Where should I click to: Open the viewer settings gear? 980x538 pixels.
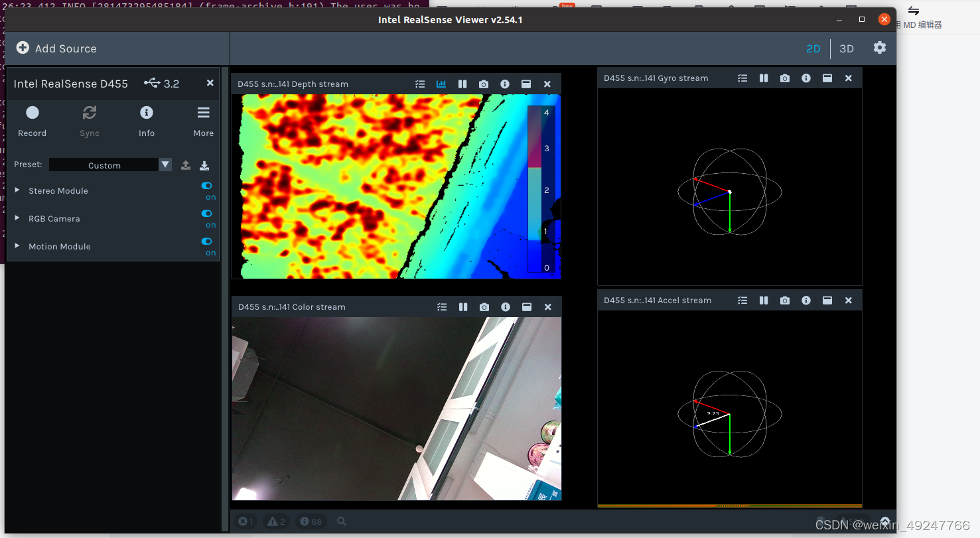click(880, 48)
